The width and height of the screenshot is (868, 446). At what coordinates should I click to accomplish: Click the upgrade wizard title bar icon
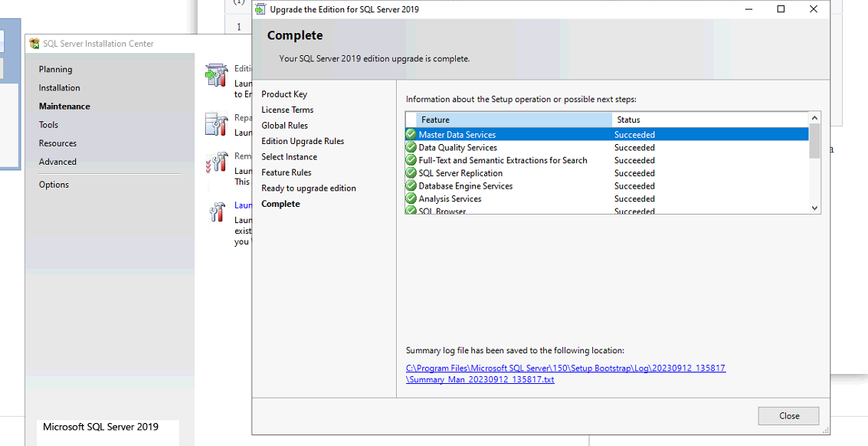tap(260, 10)
